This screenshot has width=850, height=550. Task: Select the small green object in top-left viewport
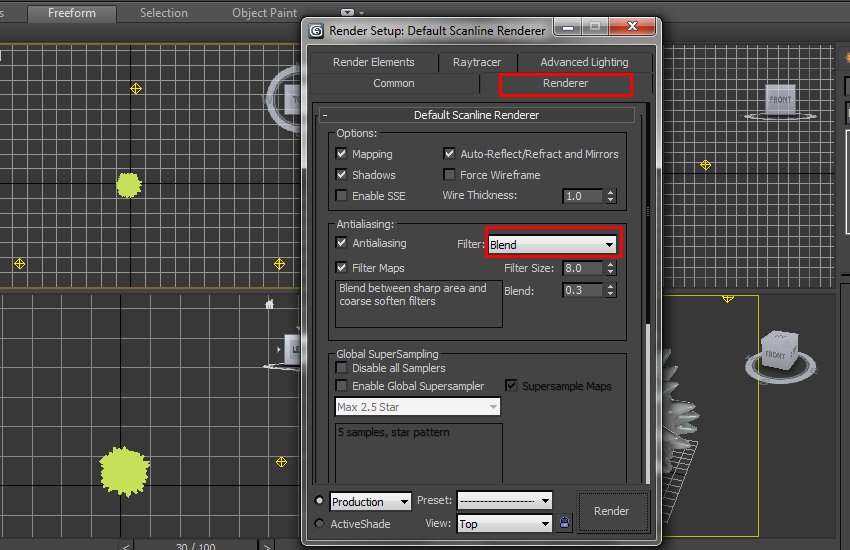pos(128,184)
